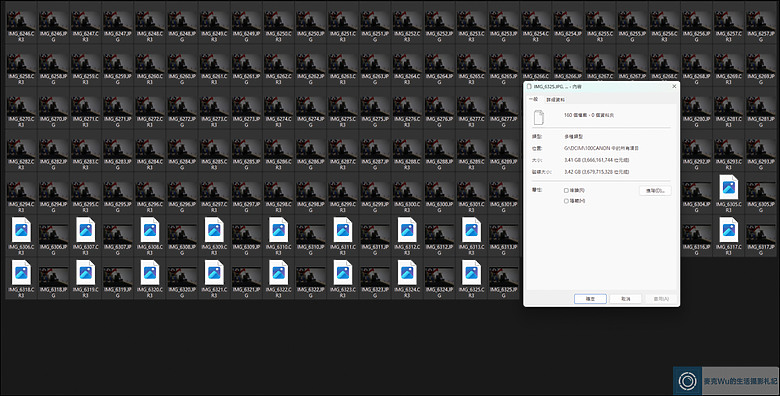Select the IMG_6282.CR3 thumbnail
780x396 pixels.
tap(21, 150)
